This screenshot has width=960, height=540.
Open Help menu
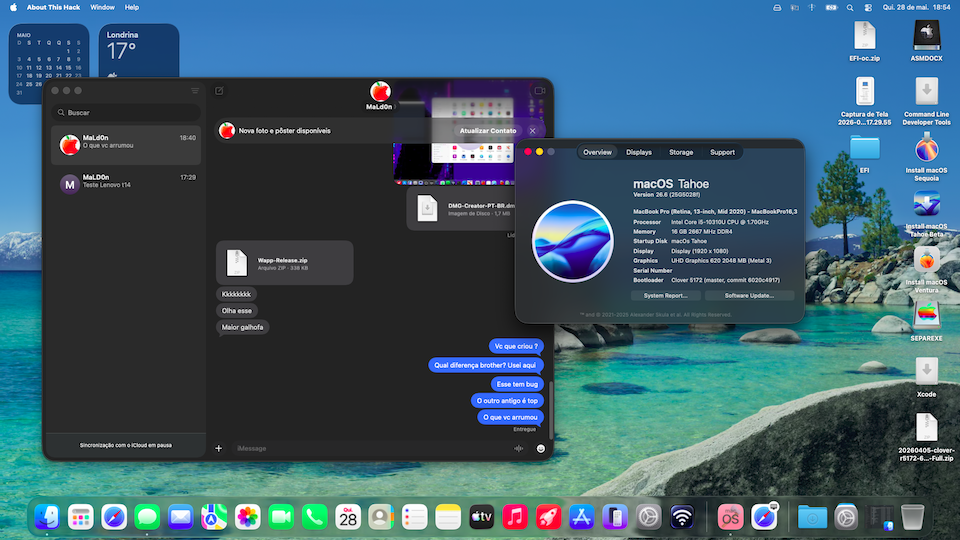[132, 7]
